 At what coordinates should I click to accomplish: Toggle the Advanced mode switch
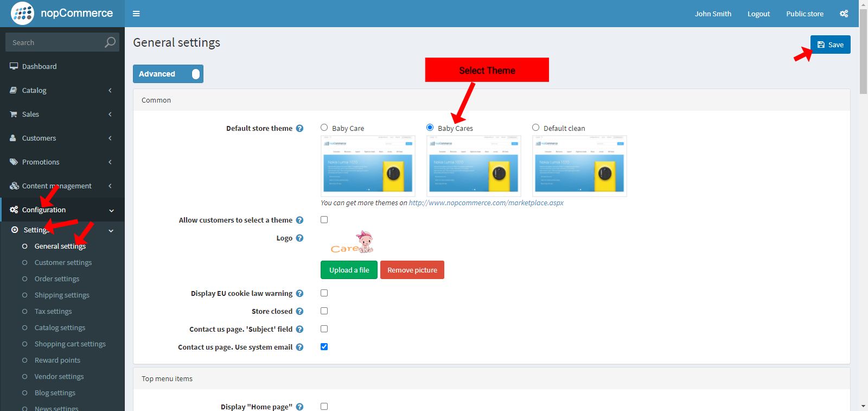point(168,74)
